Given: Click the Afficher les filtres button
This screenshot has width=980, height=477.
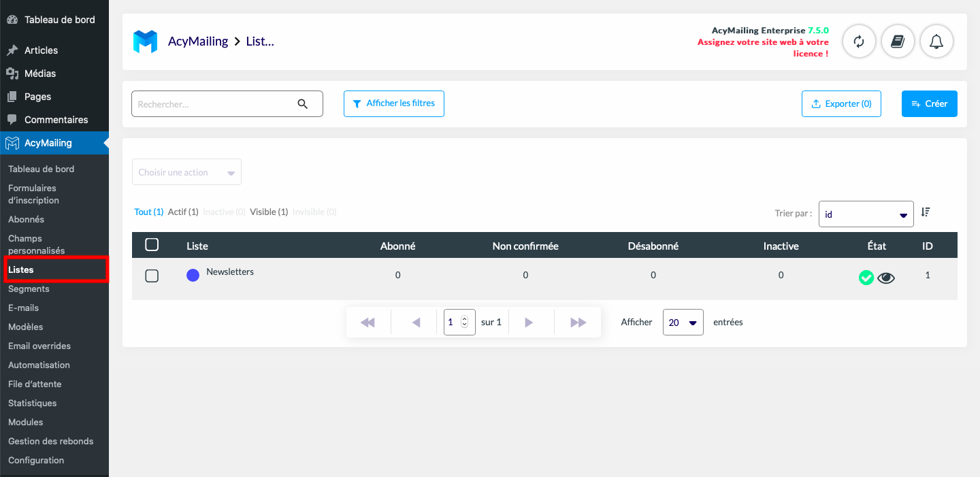Looking at the screenshot, I should click(394, 103).
